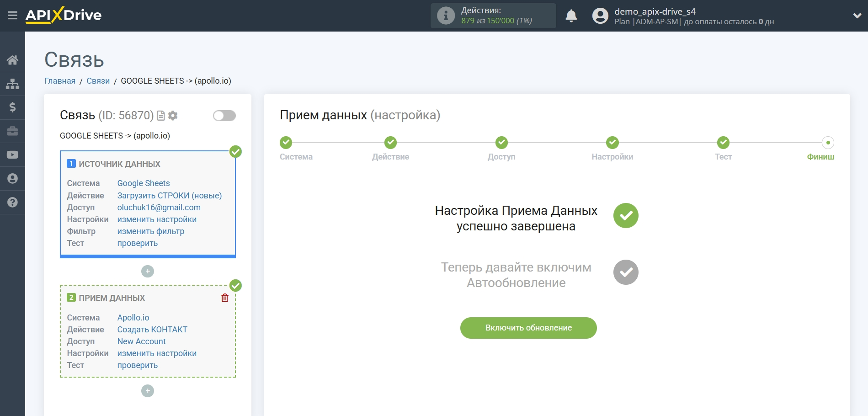Viewport: 868px width, 416px height.
Task: Navigate to Главная via breadcrumb link
Action: [59, 80]
